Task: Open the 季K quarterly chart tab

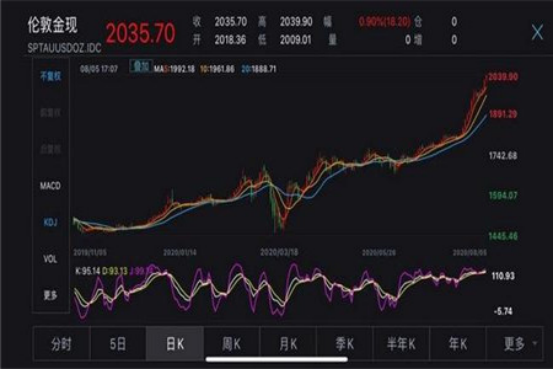Action: tap(344, 344)
